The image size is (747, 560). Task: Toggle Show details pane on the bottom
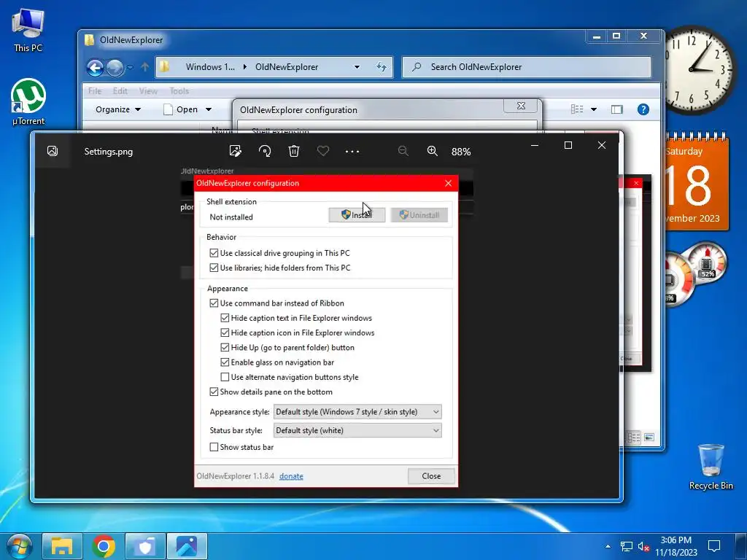point(214,392)
